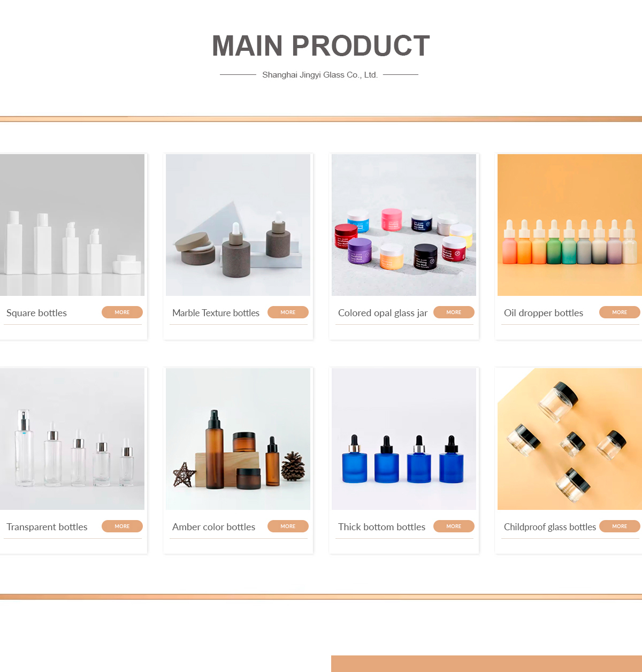Screen dimensions: 642x672
Task: Click MORE button for Childproof glass bottles
Action: [x=620, y=526]
